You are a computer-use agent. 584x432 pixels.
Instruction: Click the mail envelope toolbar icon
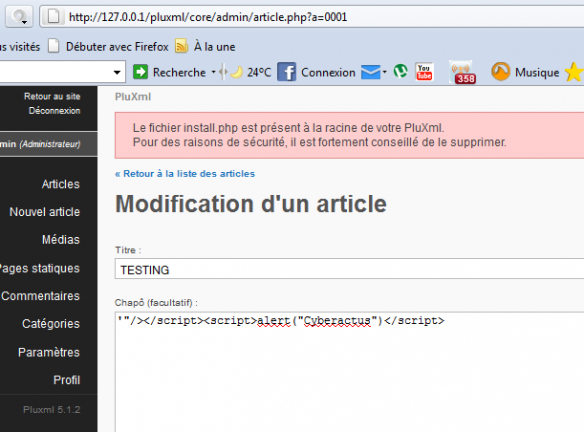pos(371,72)
